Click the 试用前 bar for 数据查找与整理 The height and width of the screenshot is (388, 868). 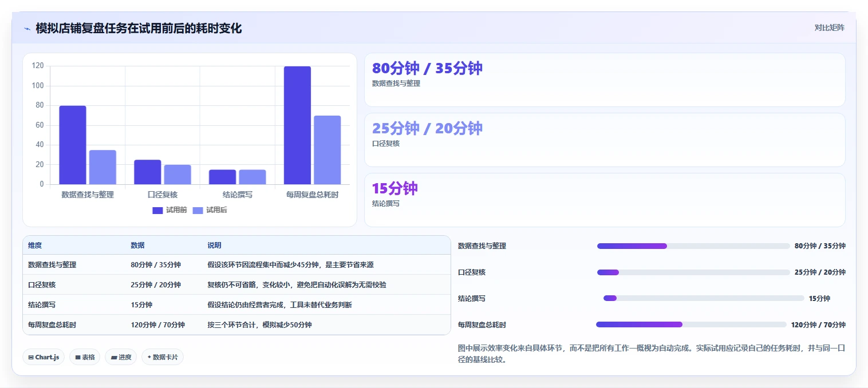pyautogui.click(x=73, y=145)
